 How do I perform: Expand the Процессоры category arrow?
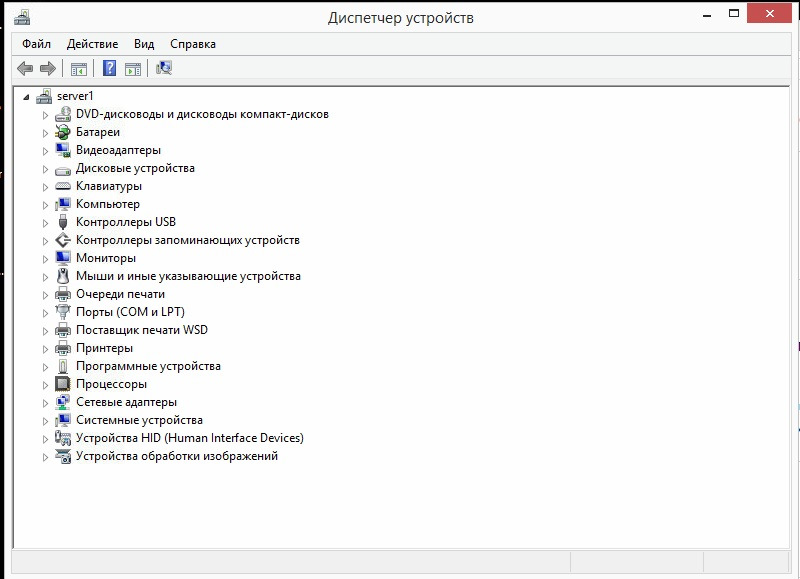[x=45, y=385]
